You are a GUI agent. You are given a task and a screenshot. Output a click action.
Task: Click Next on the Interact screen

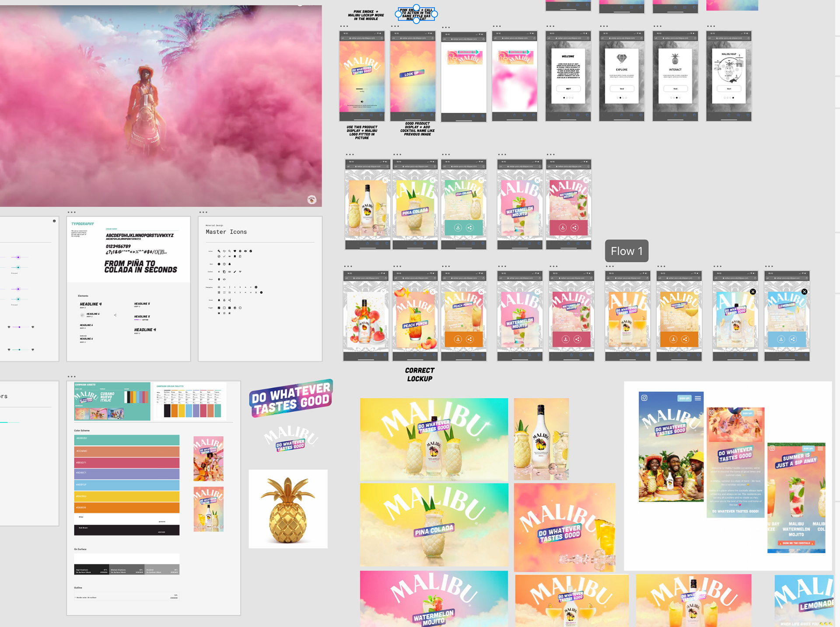point(675,89)
